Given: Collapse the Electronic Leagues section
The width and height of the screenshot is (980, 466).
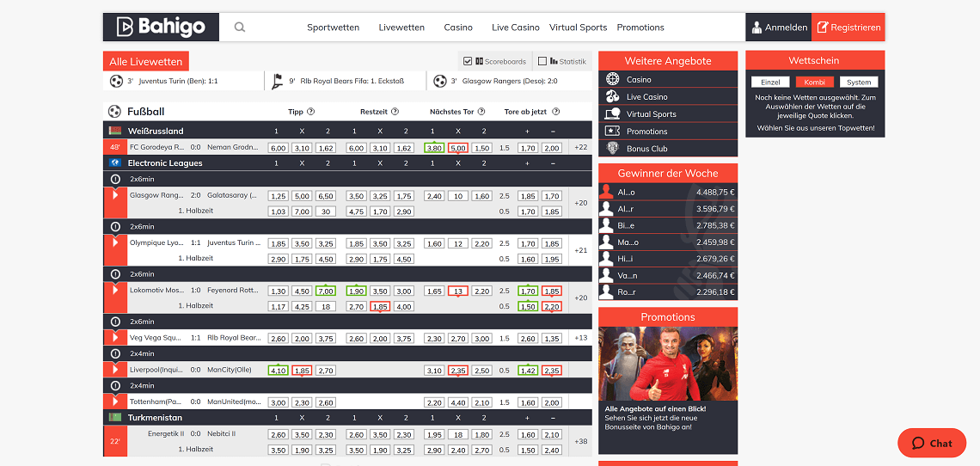Looking at the screenshot, I should click(347, 162).
